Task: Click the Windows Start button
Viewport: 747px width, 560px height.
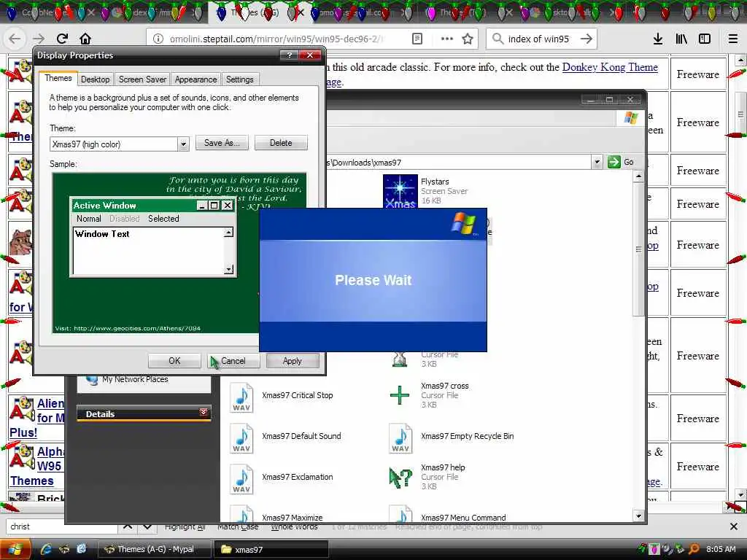Action: point(15,549)
